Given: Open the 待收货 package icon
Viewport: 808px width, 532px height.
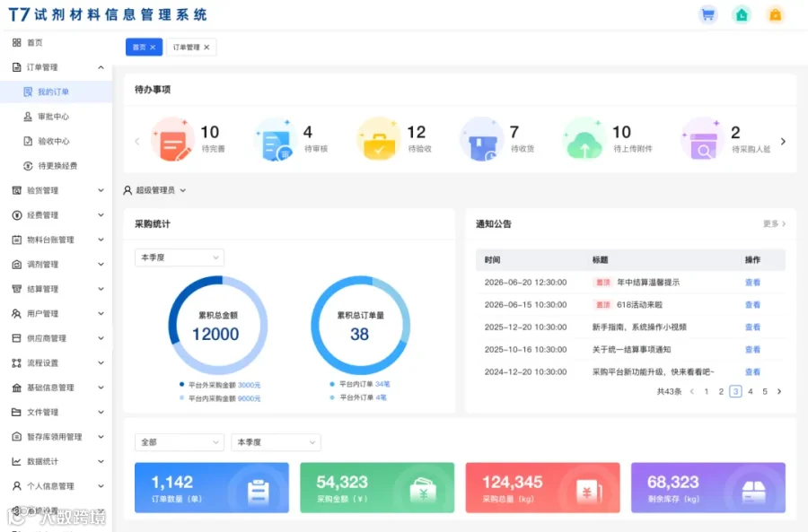Looking at the screenshot, I should [482, 140].
